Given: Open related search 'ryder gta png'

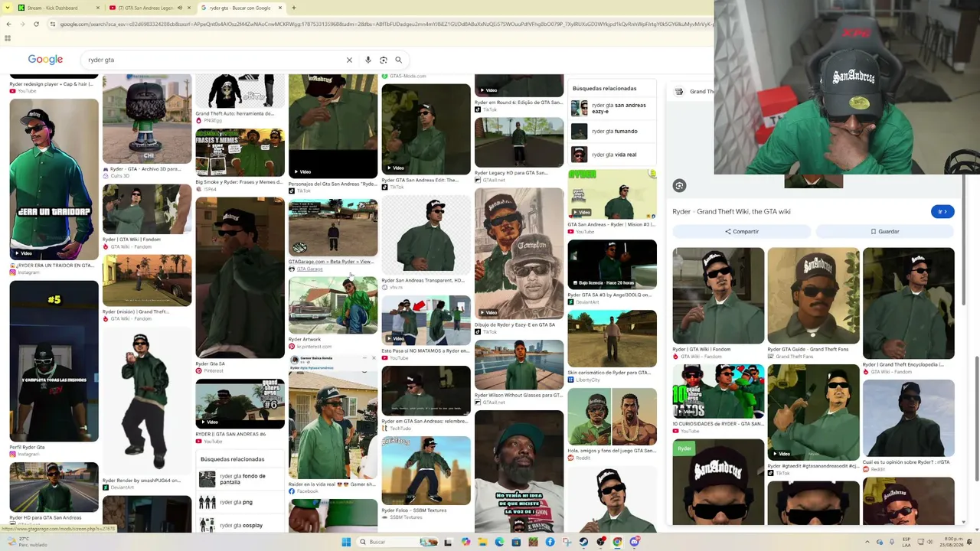Looking at the screenshot, I should point(240,502).
